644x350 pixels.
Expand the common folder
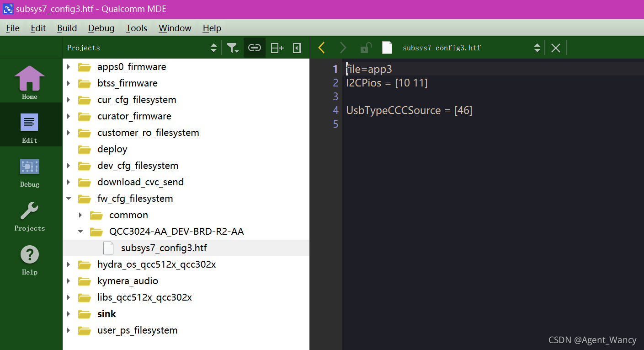coord(80,215)
